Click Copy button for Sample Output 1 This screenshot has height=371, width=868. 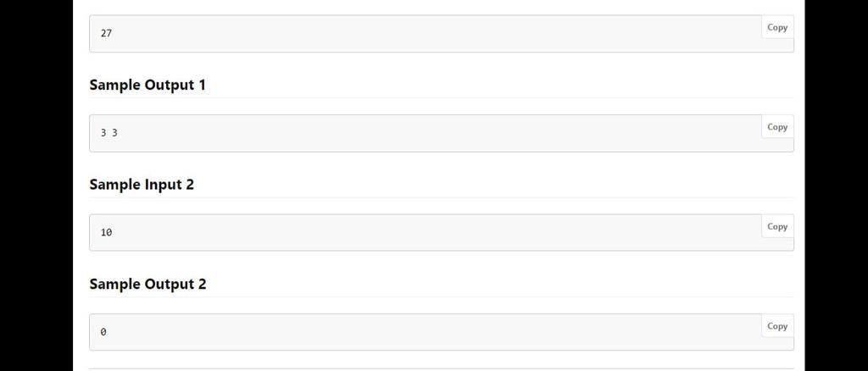coord(776,127)
